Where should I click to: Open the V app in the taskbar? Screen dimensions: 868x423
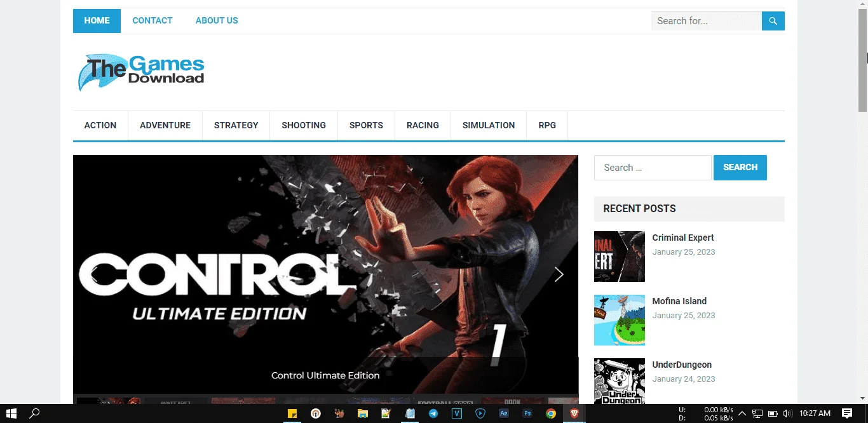tap(456, 413)
